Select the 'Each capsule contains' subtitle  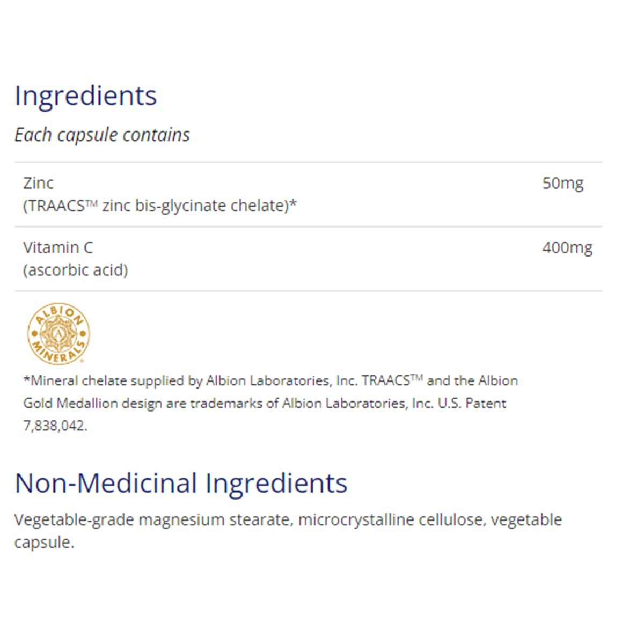[x=102, y=135]
